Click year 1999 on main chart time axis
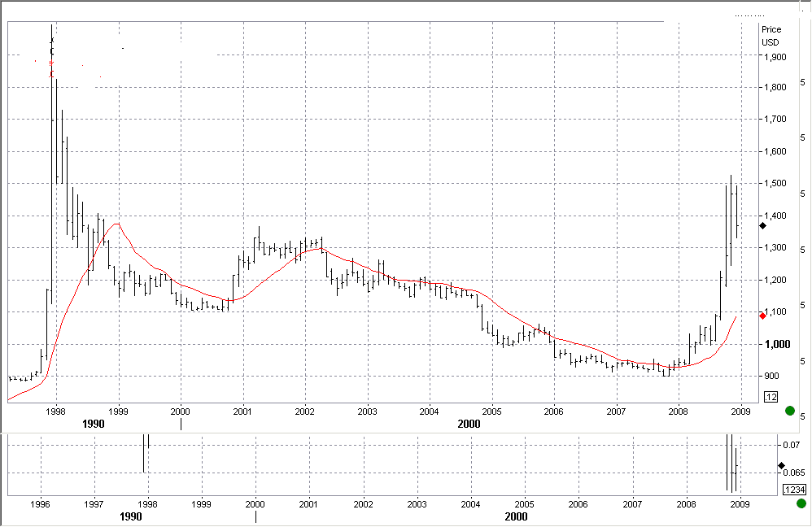The width and height of the screenshot is (812, 527). [x=119, y=412]
